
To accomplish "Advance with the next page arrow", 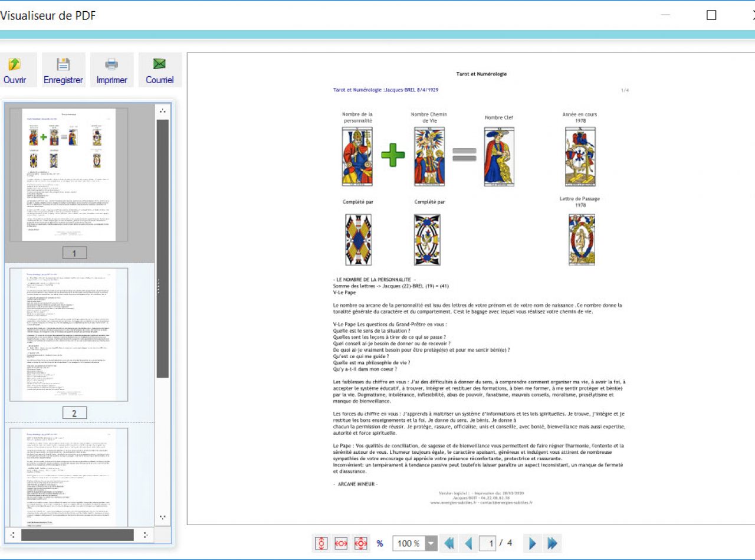I will point(531,543).
